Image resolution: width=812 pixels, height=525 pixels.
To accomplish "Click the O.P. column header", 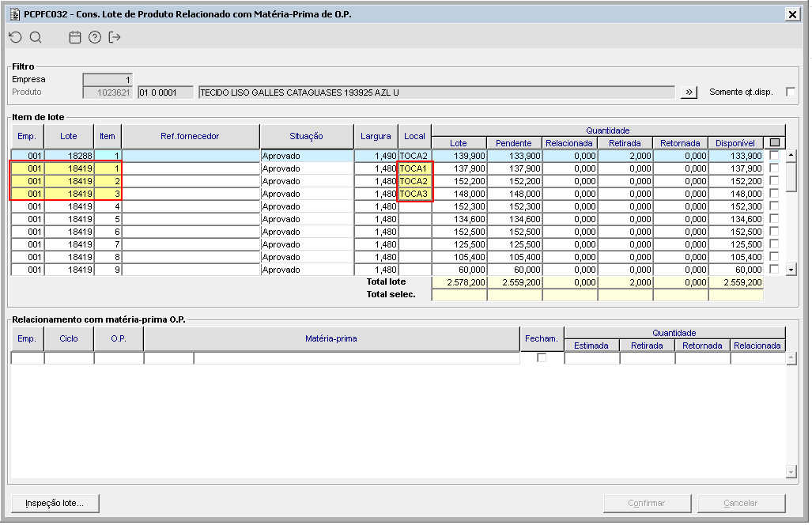I will coord(119,338).
